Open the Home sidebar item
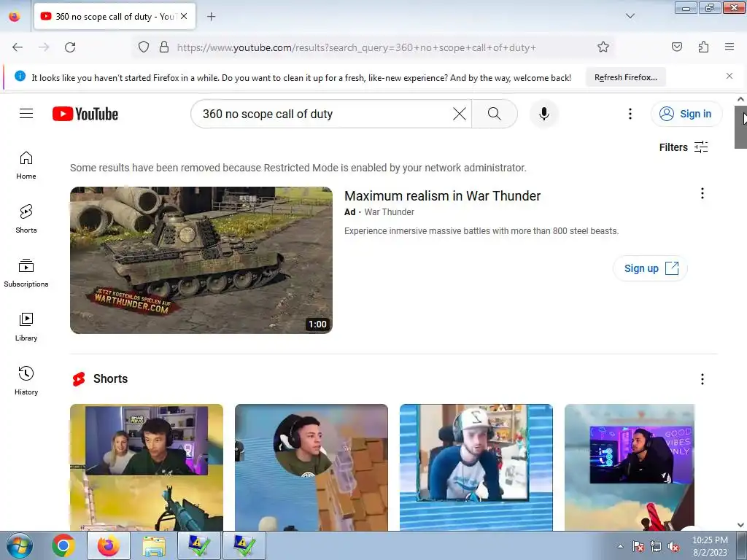The width and height of the screenshot is (747, 560). 26,165
